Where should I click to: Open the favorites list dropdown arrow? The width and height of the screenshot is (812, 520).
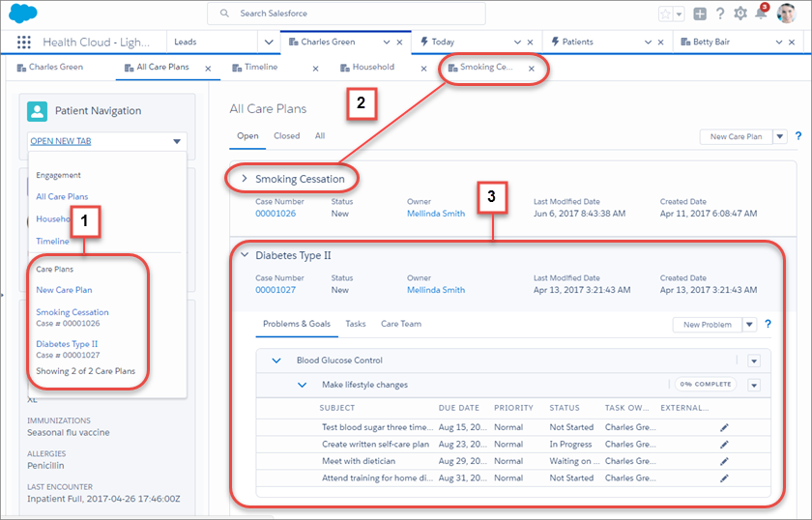(x=679, y=14)
